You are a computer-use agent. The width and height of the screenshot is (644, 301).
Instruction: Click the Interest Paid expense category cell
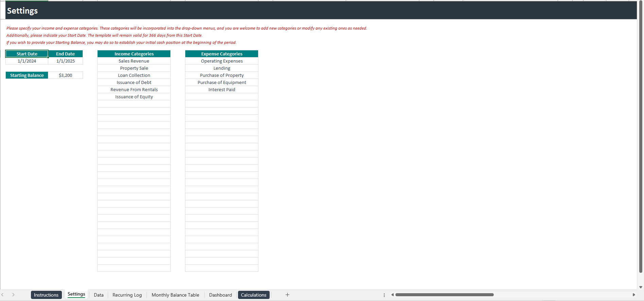pos(222,90)
